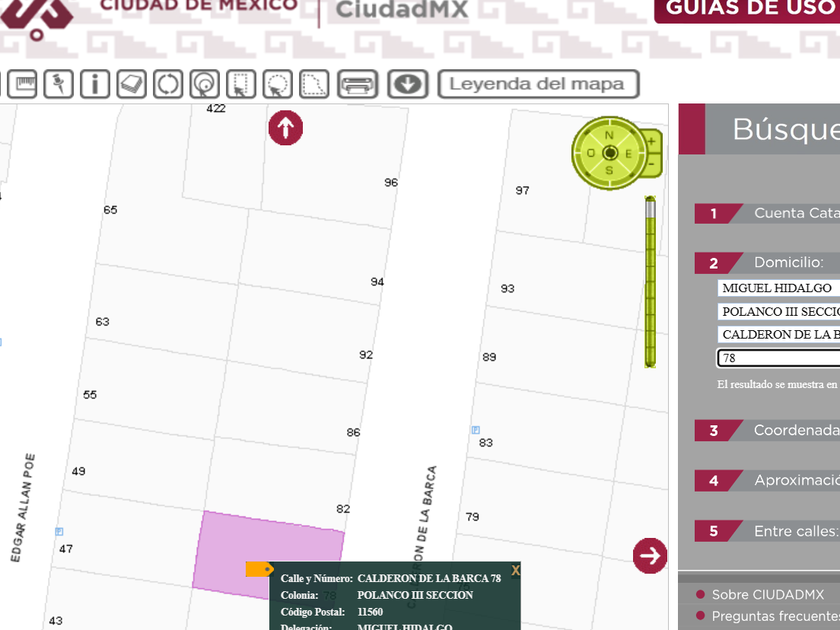Click the refresh map arrows icon
The width and height of the screenshot is (840, 630).
pyautogui.click(x=168, y=84)
